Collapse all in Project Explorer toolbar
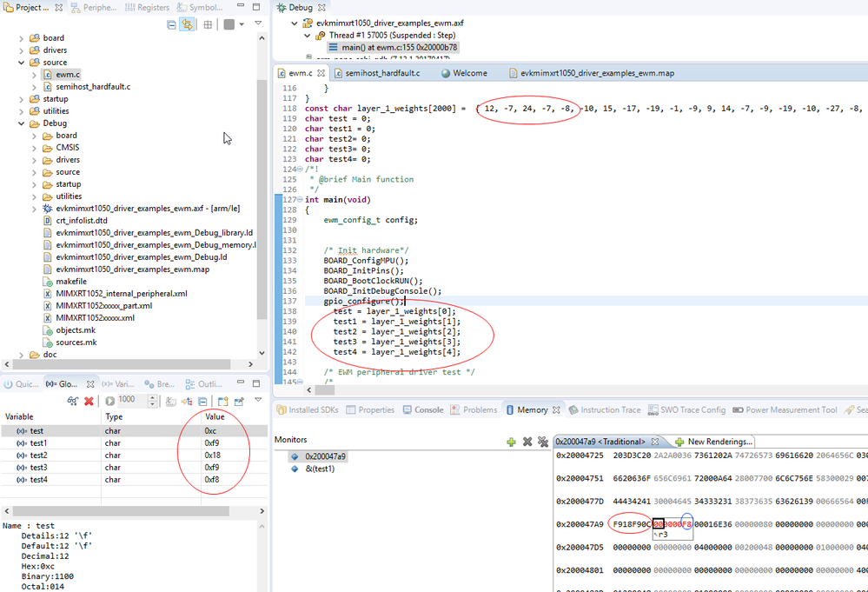This screenshot has width=868, height=592. [172, 24]
